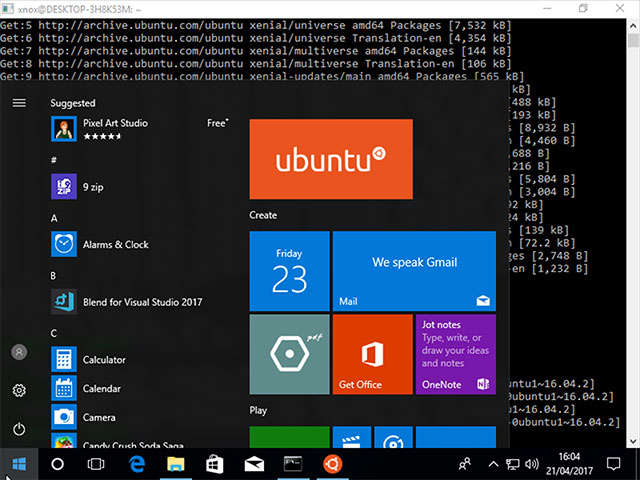640x480 pixels.
Task: Open Settings gear in Start menu
Action: [19, 390]
